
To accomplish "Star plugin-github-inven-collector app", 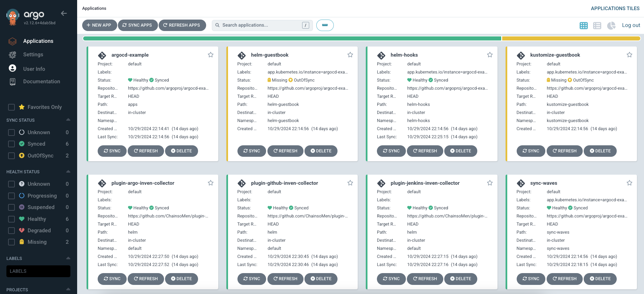I will 350,183.
